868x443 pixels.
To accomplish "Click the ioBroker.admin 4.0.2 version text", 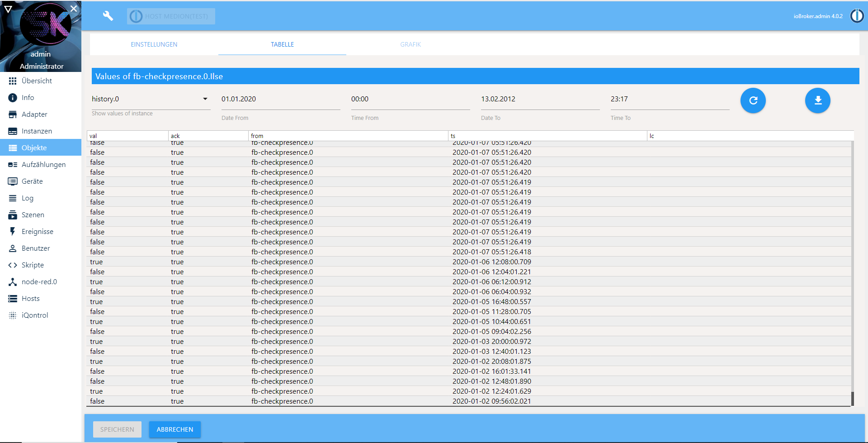I will (x=818, y=16).
